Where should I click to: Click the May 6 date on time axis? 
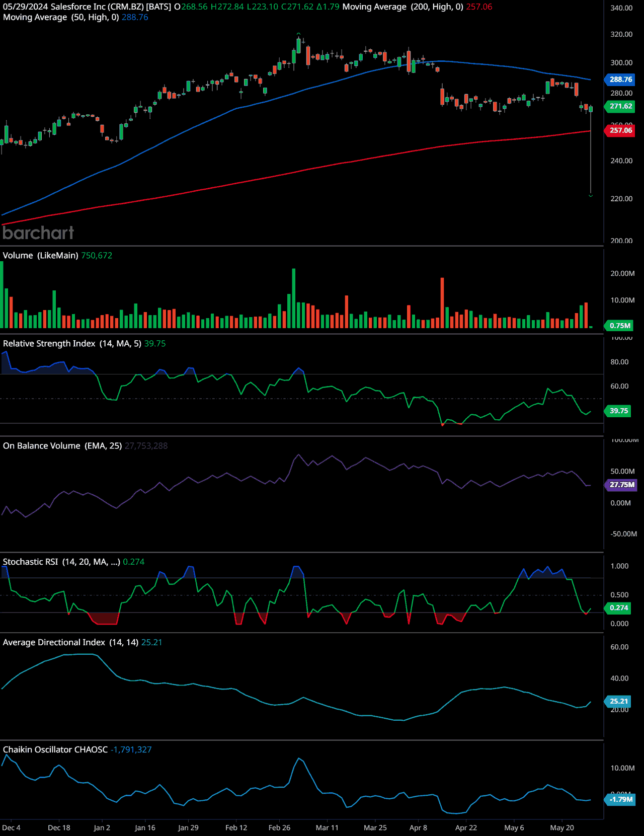pos(514,827)
